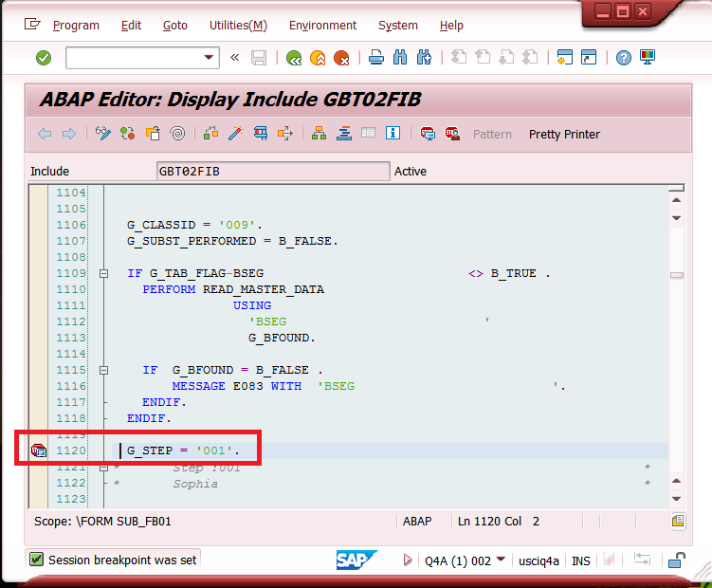Open the command field dropdown arrow
The width and height of the screenshot is (712, 588).
click(x=210, y=58)
